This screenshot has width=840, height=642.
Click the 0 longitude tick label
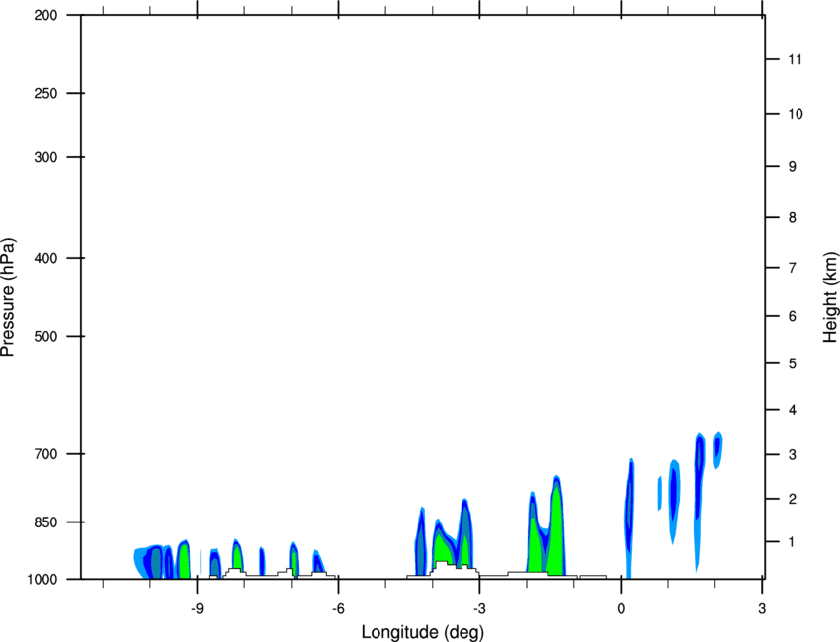pyautogui.click(x=621, y=608)
